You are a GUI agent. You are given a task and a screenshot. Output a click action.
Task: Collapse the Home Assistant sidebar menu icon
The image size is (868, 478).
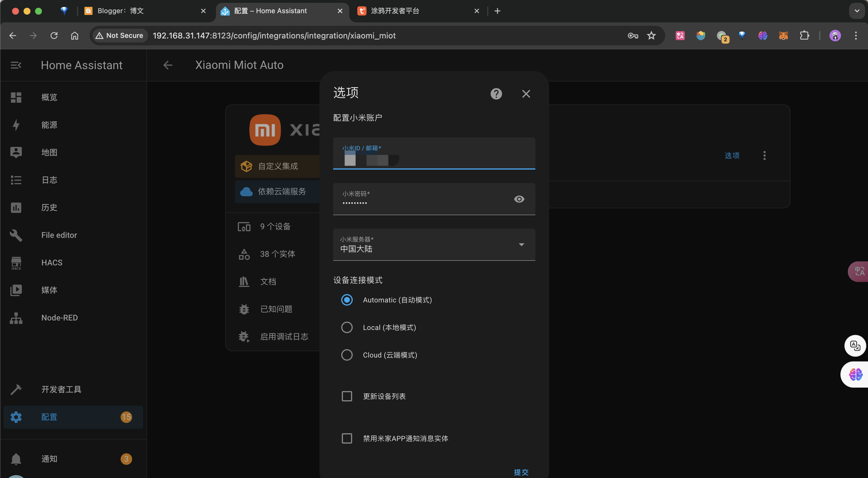point(16,65)
